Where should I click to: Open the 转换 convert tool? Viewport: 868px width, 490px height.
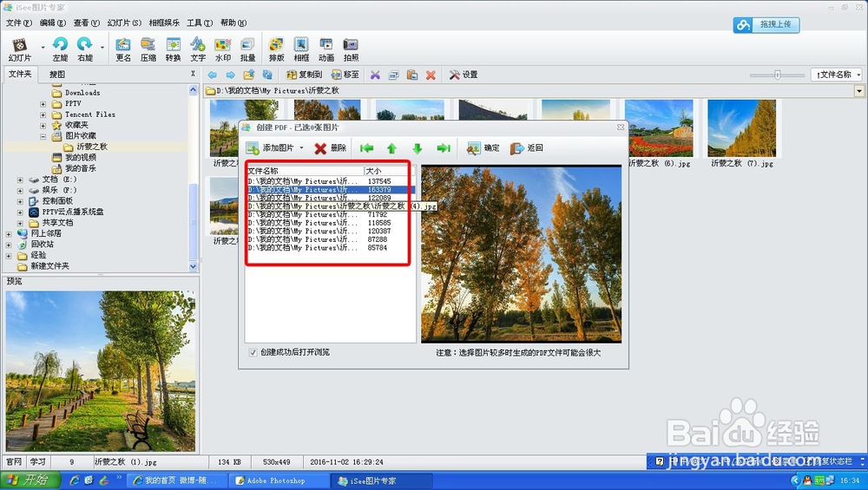pyautogui.click(x=174, y=49)
